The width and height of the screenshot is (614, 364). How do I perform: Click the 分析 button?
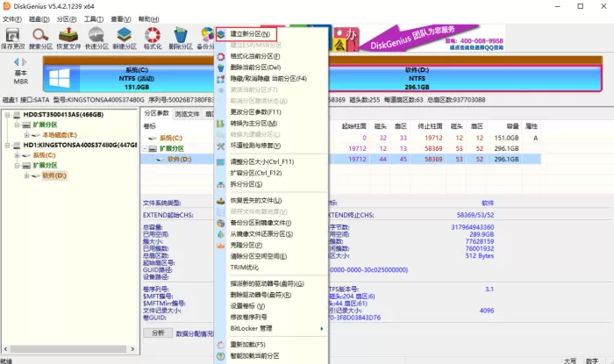(x=158, y=333)
